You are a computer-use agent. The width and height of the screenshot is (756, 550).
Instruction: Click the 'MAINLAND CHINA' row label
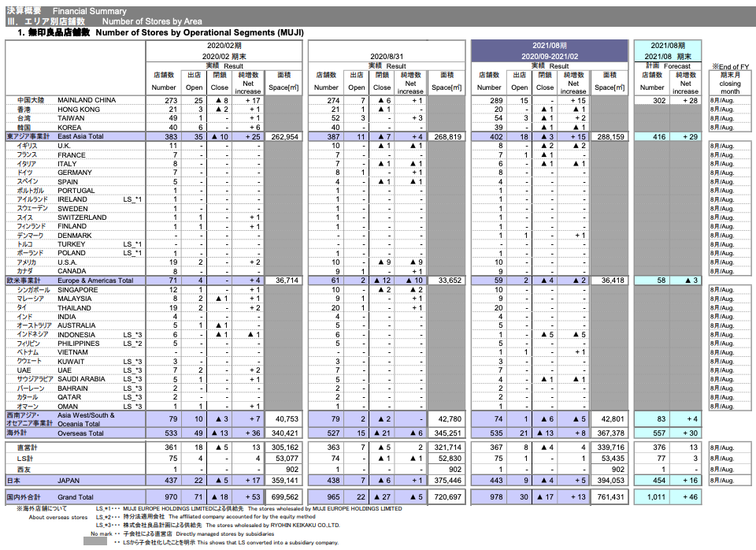click(87, 100)
